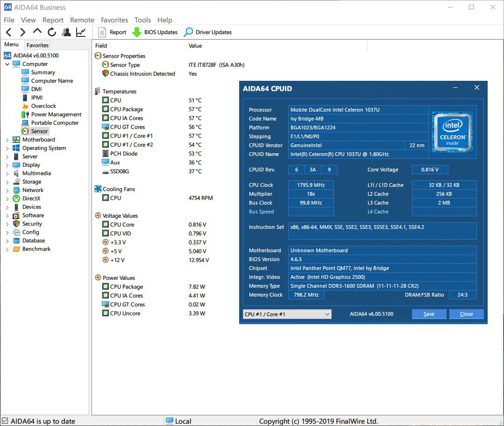This screenshot has width=504, height=426.
Task: Click the Save button in CPUID window
Action: [x=429, y=314]
